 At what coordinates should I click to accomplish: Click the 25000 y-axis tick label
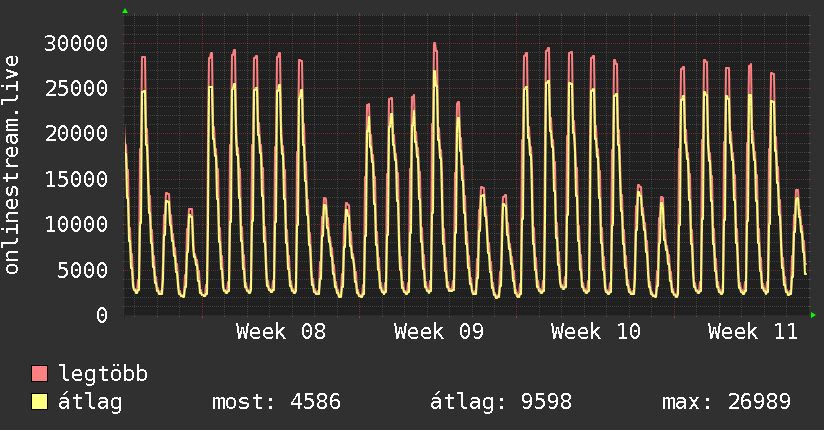click(x=76, y=88)
